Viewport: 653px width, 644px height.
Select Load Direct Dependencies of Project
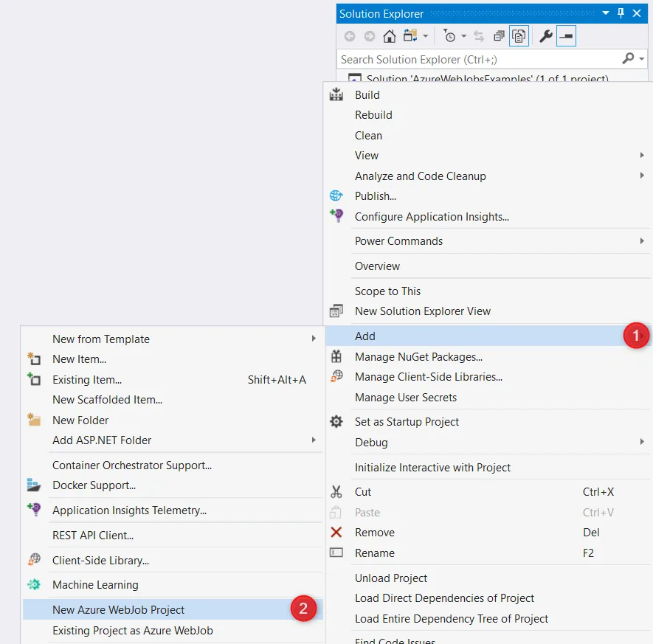488,598
